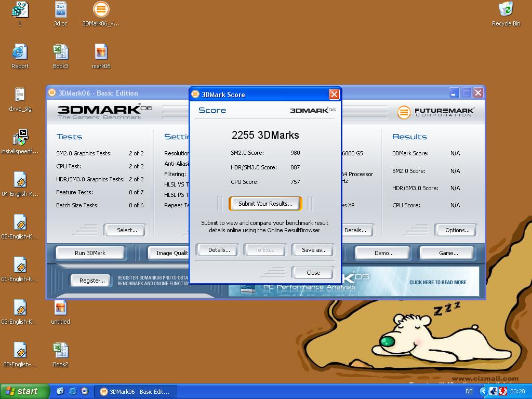This screenshot has height=399, width=532.
Task: Launch Windows Media Player from quick launch
Action: [x=85, y=391]
